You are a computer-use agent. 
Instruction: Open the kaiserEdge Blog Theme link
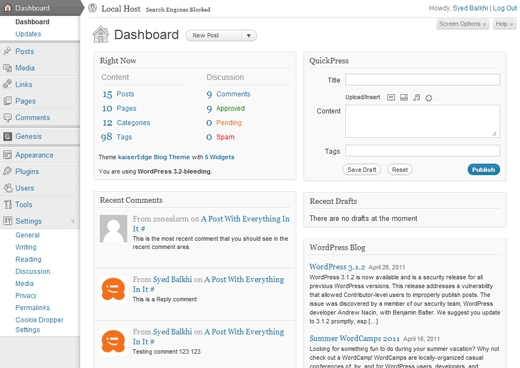pyautogui.click(x=154, y=157)
